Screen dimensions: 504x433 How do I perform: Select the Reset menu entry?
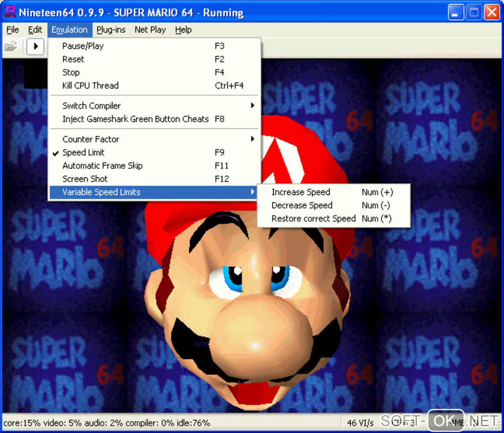pyautogui.click(x=154, y=59)
